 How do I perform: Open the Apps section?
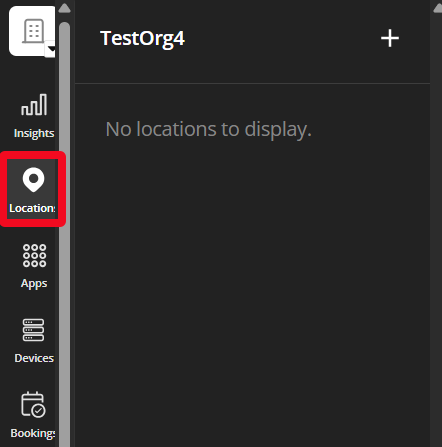click(34, 266)
